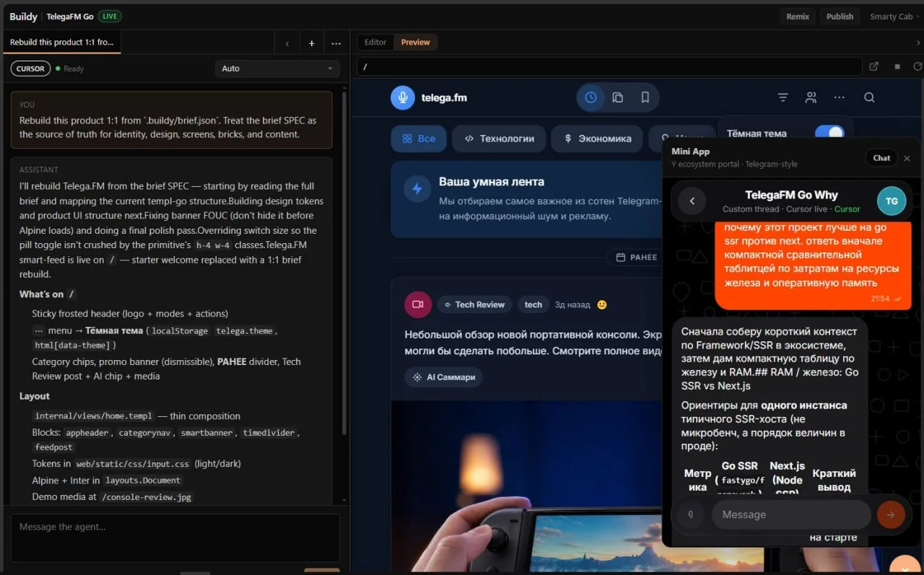The image size is (924, 575).
Task: Click the РАНЕЕ date divider chip
Action: (x=636, y=257)
